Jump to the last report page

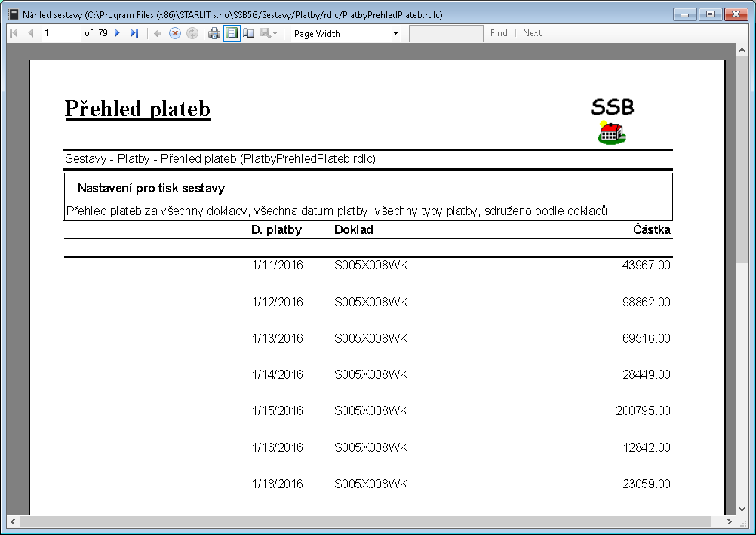point(134,33)
